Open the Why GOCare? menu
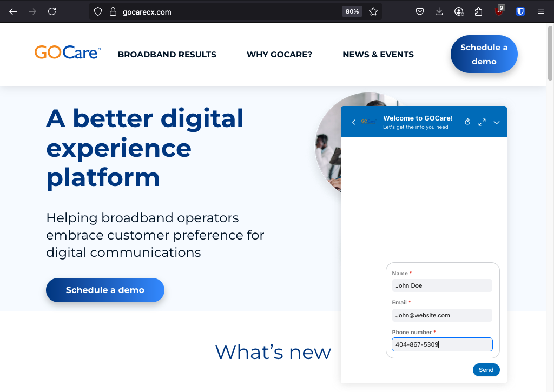Image resolution: width=554 pixels, height=392 pixels. pos(280,55)
